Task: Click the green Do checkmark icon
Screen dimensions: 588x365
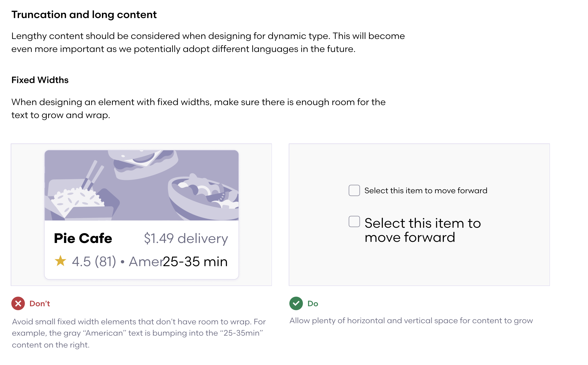Action: click(x=296, y=303)
